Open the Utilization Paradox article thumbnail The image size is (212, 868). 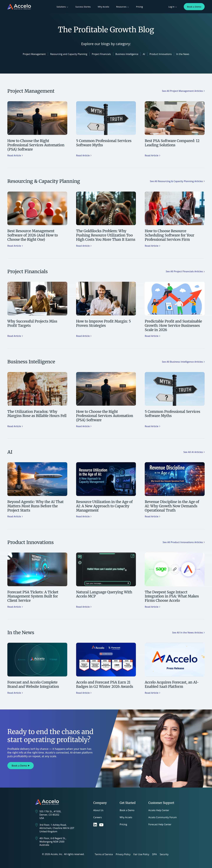point(37,389)
